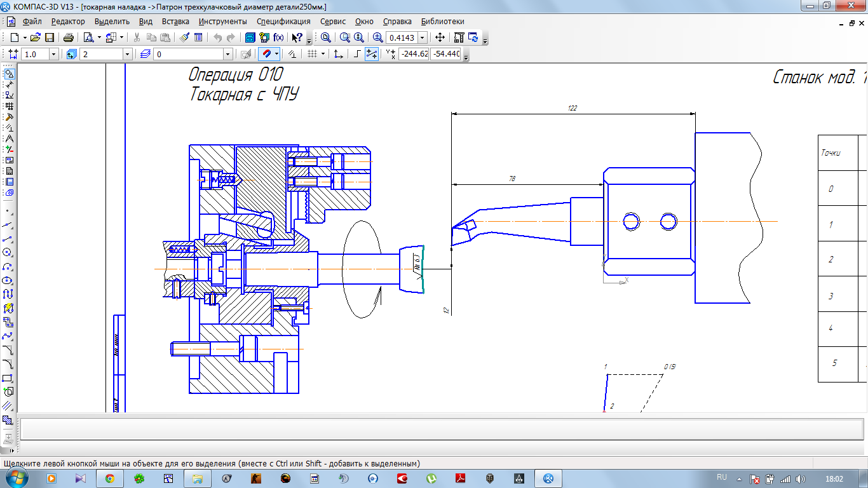Redo the action with the Redo arrow

point(231,37)
